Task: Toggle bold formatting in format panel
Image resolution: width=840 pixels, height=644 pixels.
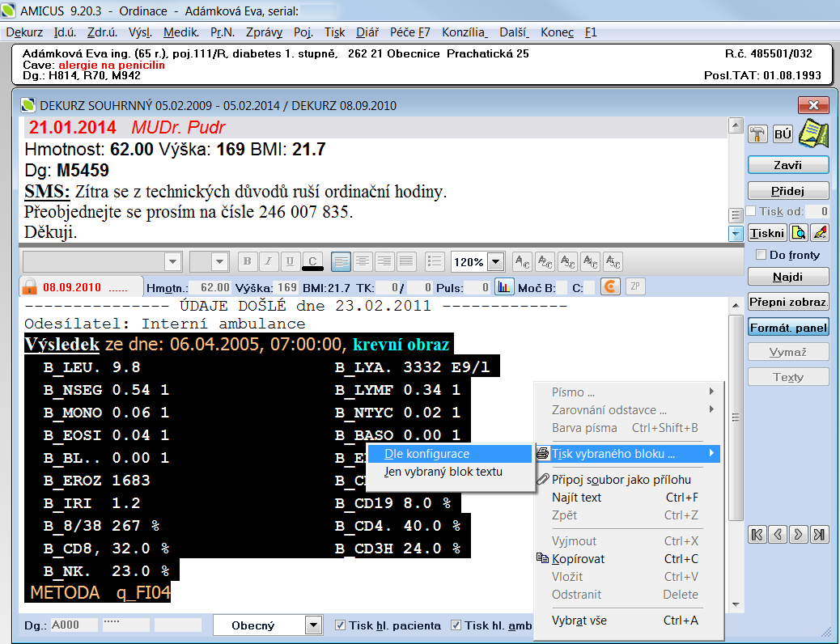Action: 247,261
